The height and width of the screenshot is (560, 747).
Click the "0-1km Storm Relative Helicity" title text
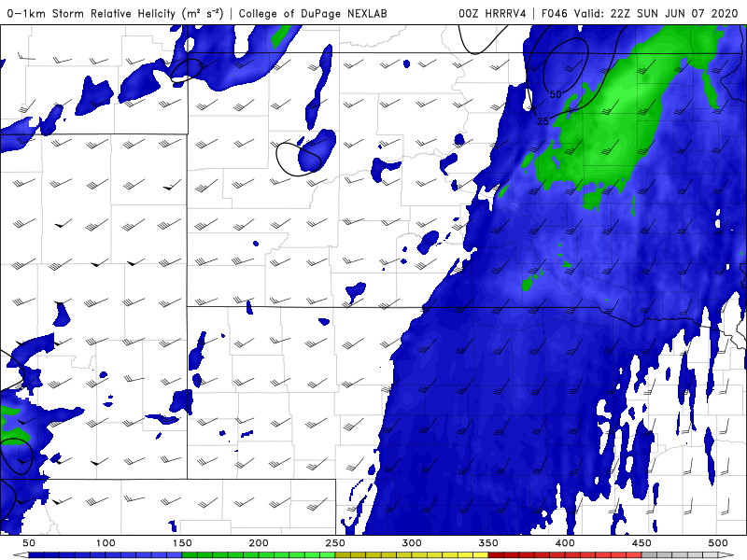click(92, 13)
